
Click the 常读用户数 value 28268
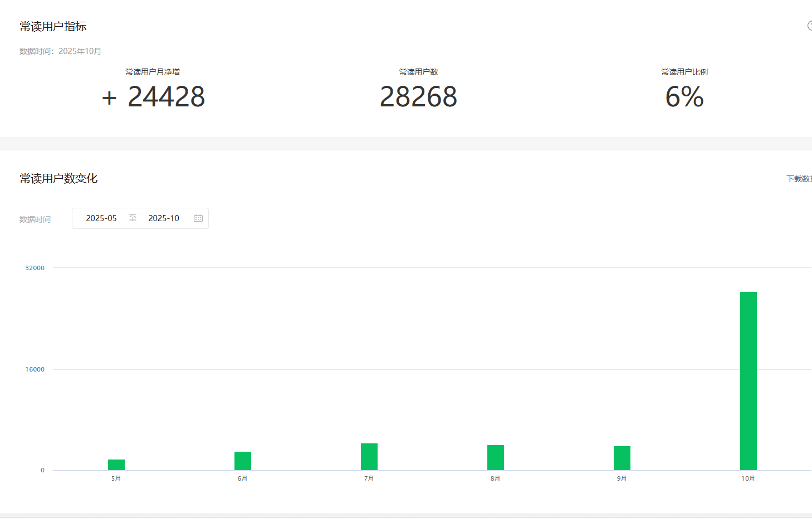click(418, 97)
